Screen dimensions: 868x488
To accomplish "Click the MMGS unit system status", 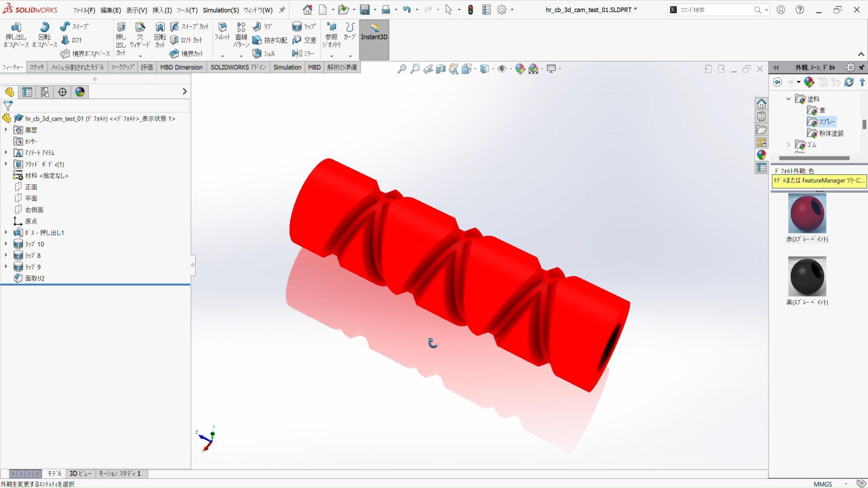I will (822, 484).
